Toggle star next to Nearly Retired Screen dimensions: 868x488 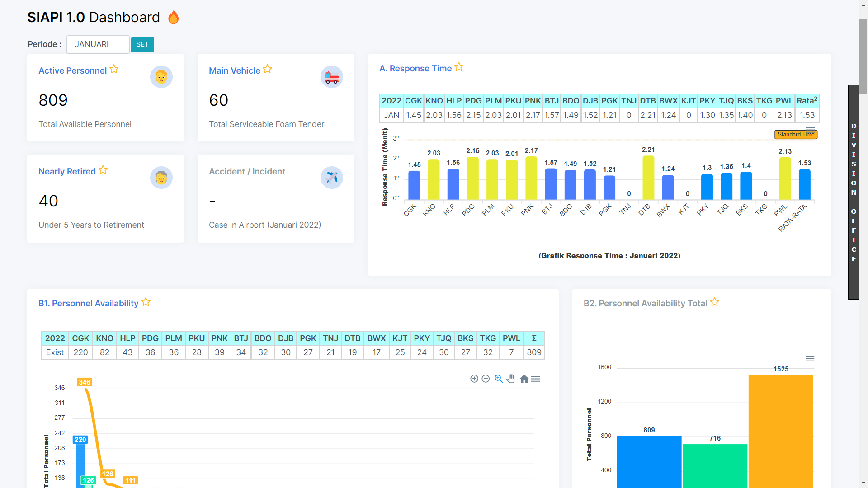[103, 170]
